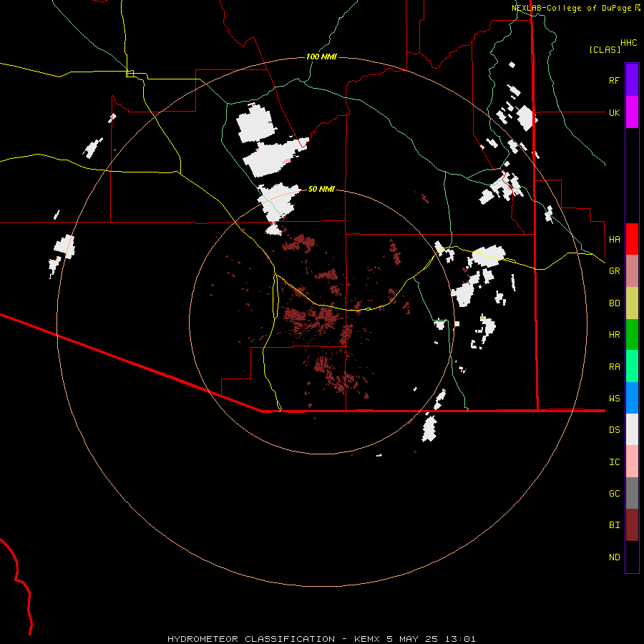Select the dark green HR legend swatch
This screenshot has width=644, height=644.
tap(632, 334)
